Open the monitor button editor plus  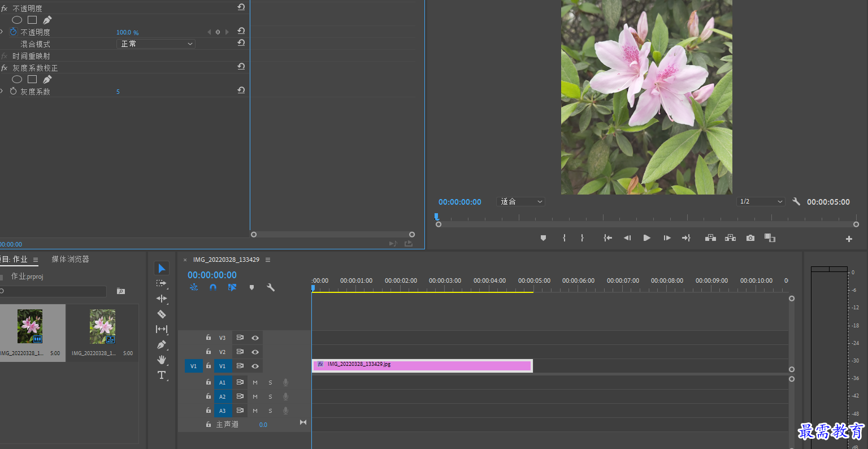pyautogui.click(x=849, y=239)
